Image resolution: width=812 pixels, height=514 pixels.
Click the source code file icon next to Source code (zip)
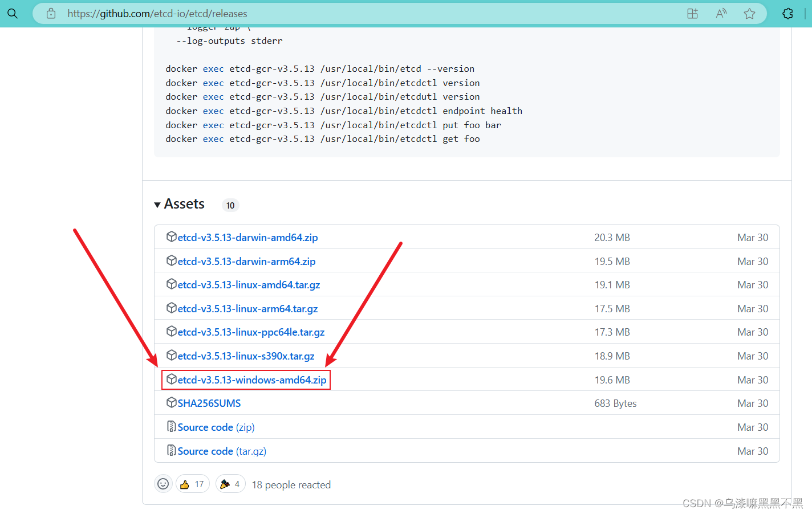click(172, 426)
